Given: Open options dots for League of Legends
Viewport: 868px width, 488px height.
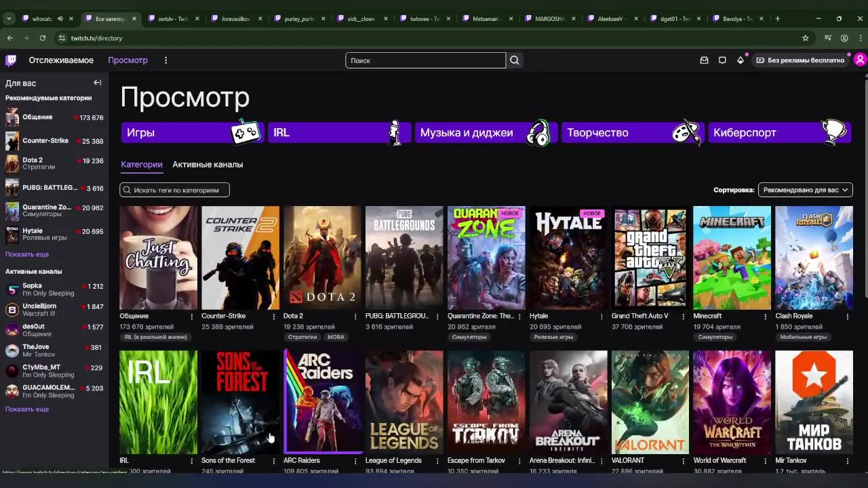Looking at the screenshot, I should 437,461.
